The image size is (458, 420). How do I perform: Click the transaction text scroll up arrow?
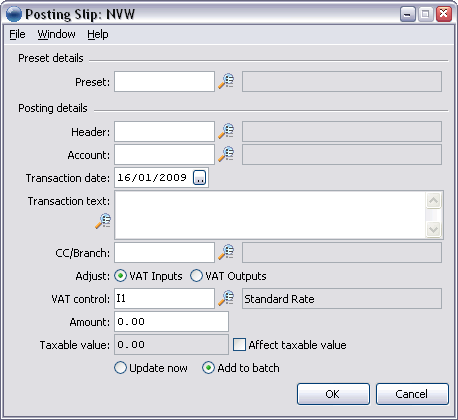click(x=434, y=201)
